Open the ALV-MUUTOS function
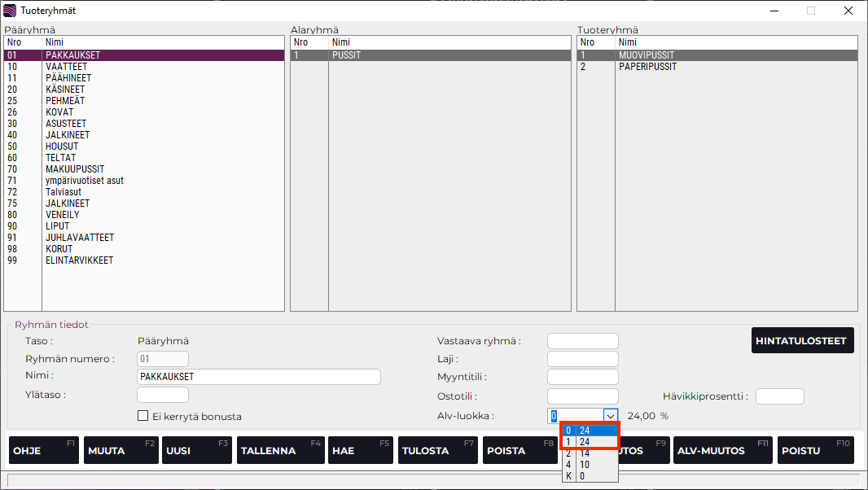 point(722,450)
